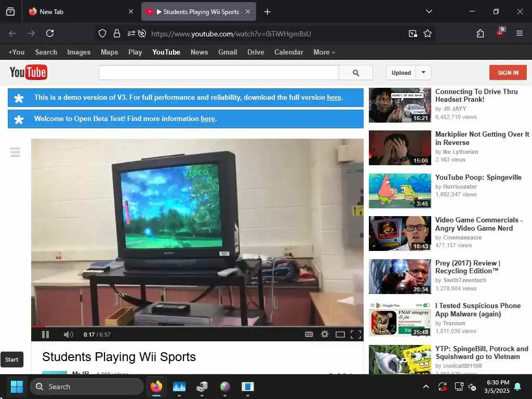Open Markiplier Not Getting Over It video title
This screenshot has width=532, height=399.
pyautogui.click(x=482, y=138)
